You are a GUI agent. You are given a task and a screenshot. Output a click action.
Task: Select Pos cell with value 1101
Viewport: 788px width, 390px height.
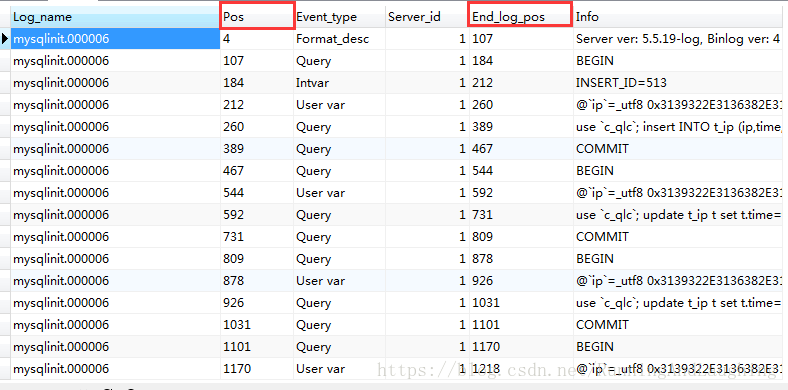tap(257, 347)
